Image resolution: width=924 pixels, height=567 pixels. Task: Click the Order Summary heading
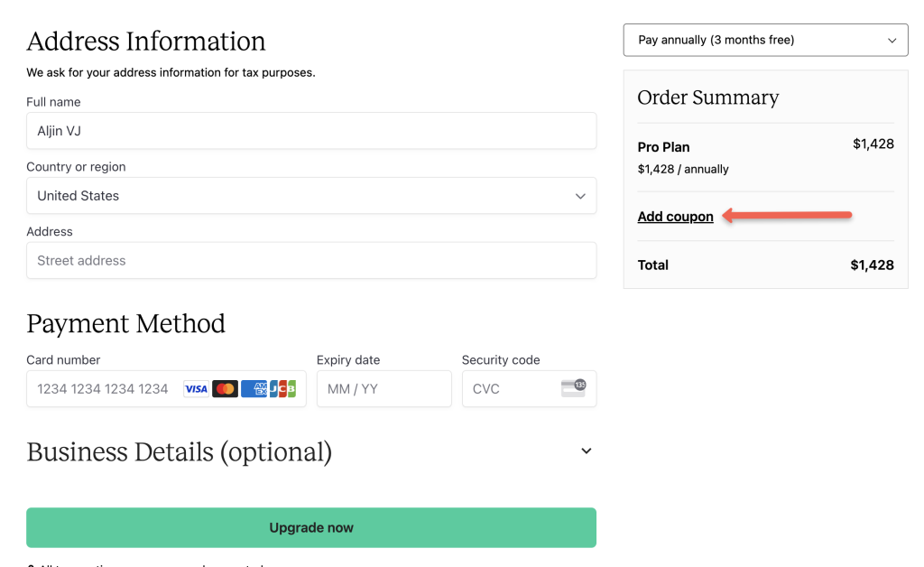(707, 98)
